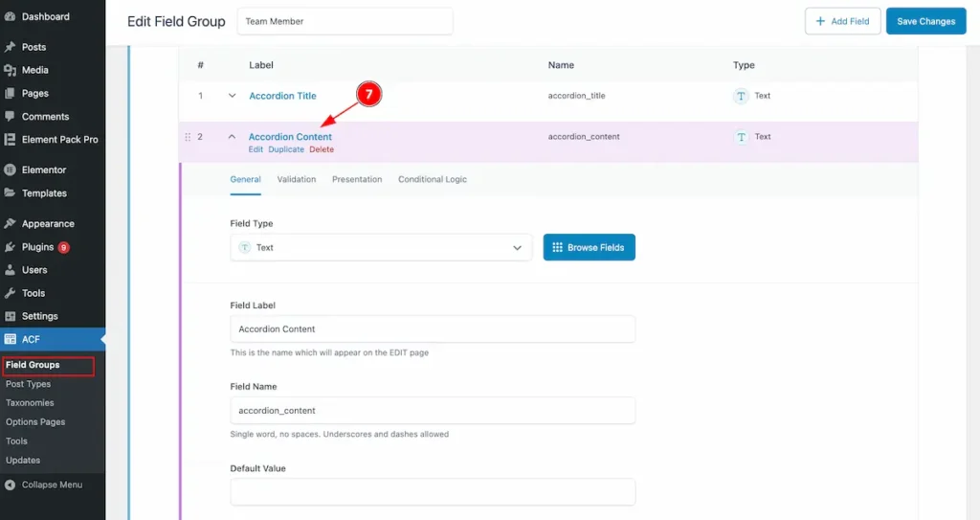Click the Save Changes button
This screenshot has height=520, width=980.
click(925, 21)
